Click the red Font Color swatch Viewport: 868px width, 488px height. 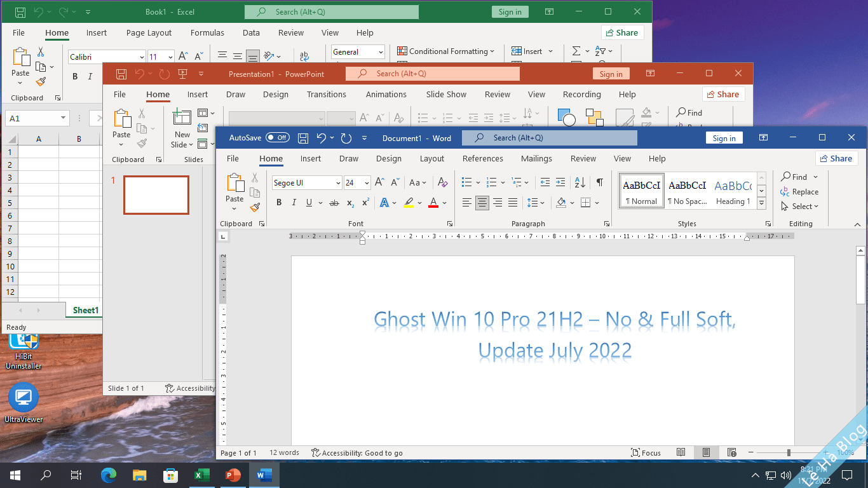(x=433, y=203)
